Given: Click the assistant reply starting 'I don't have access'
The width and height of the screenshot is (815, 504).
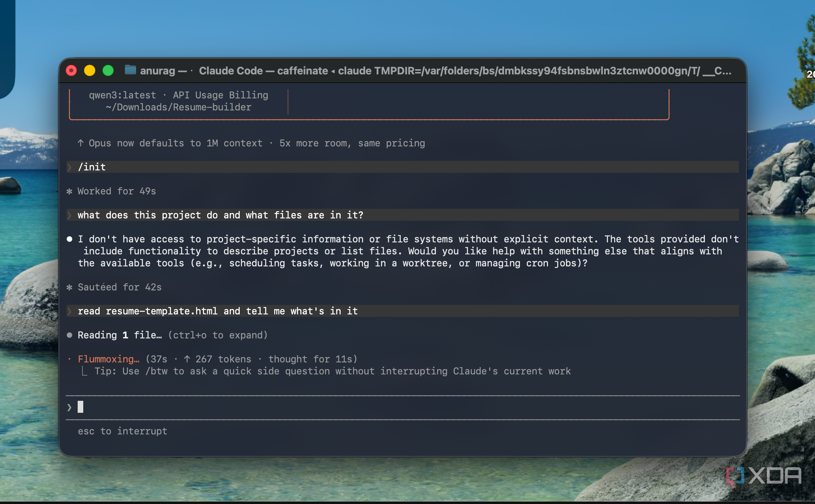Looking at the screenshot, I should (408, 251).
